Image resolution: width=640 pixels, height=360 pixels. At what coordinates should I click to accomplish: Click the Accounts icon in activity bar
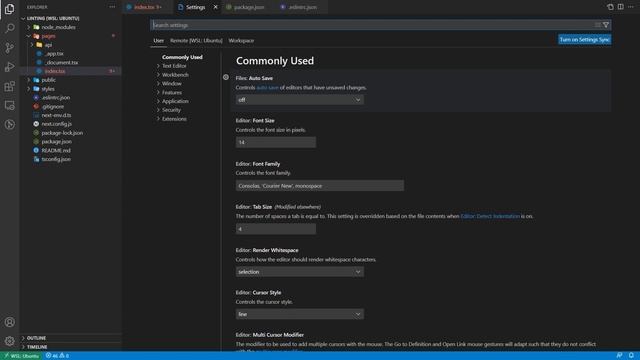(x=9, y=322)
